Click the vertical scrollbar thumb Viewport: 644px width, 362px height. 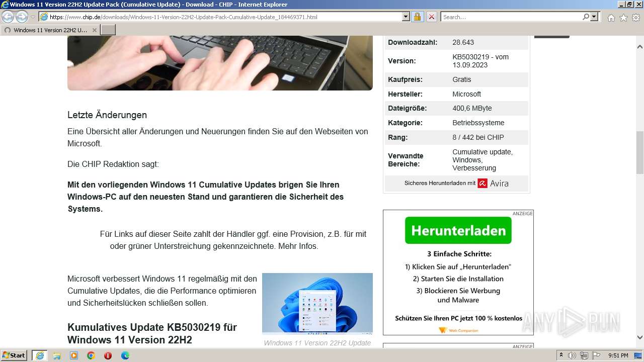(x=640, y=152)
